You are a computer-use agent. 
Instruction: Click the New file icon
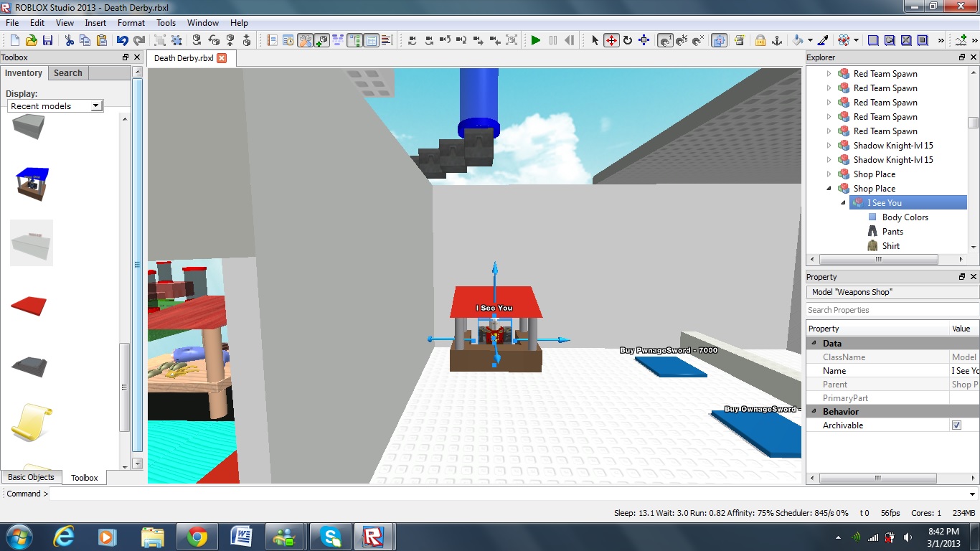14,41
